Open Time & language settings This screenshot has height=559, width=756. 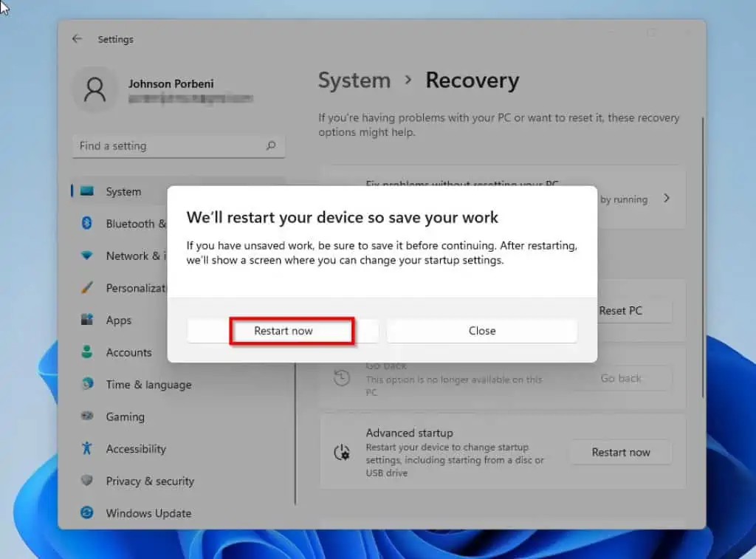(148, 385)
